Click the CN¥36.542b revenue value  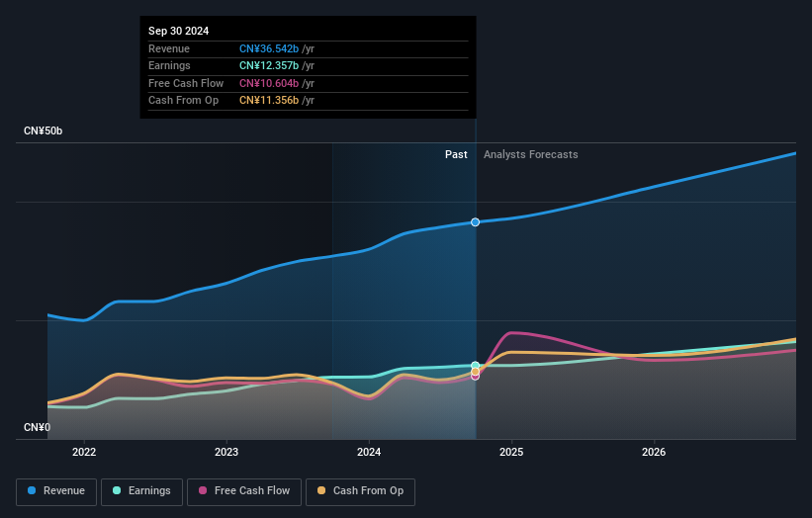tap(269, 48)
